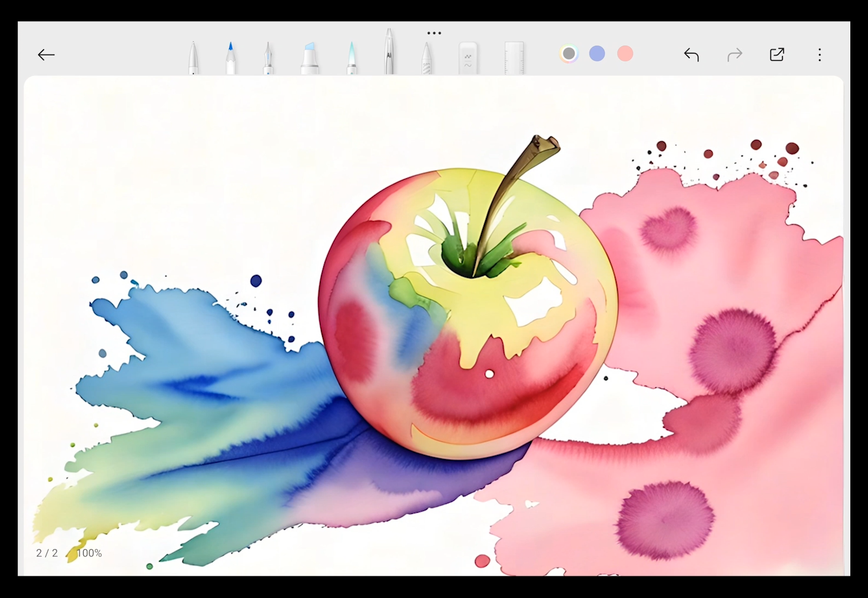Click the 2 / 2 page indicator
Screen dimensions: 868x598
tap(47, 553)
